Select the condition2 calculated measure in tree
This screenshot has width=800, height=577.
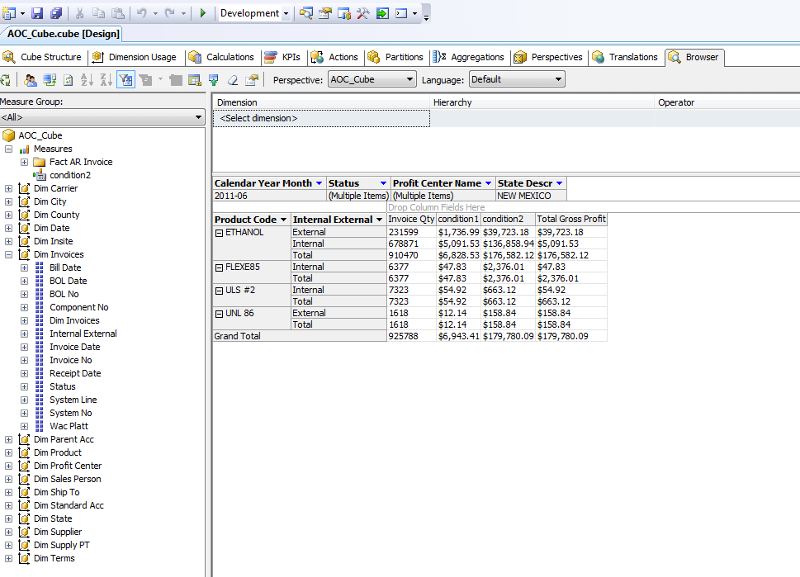(70, 175)
